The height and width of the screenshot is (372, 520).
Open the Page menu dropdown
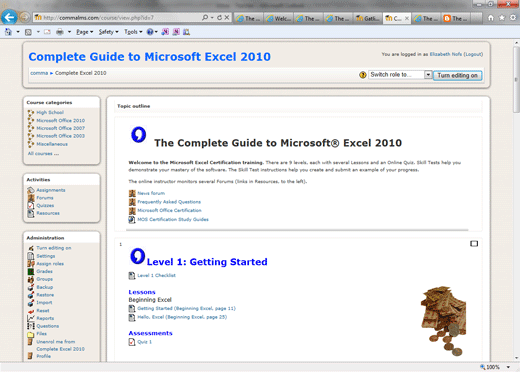85,32
